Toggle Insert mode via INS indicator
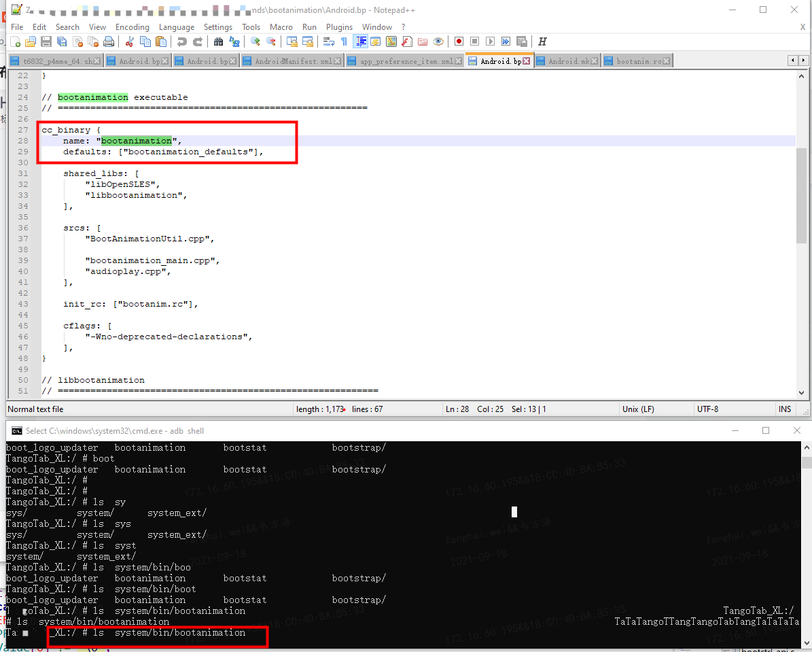 (785, 409)
